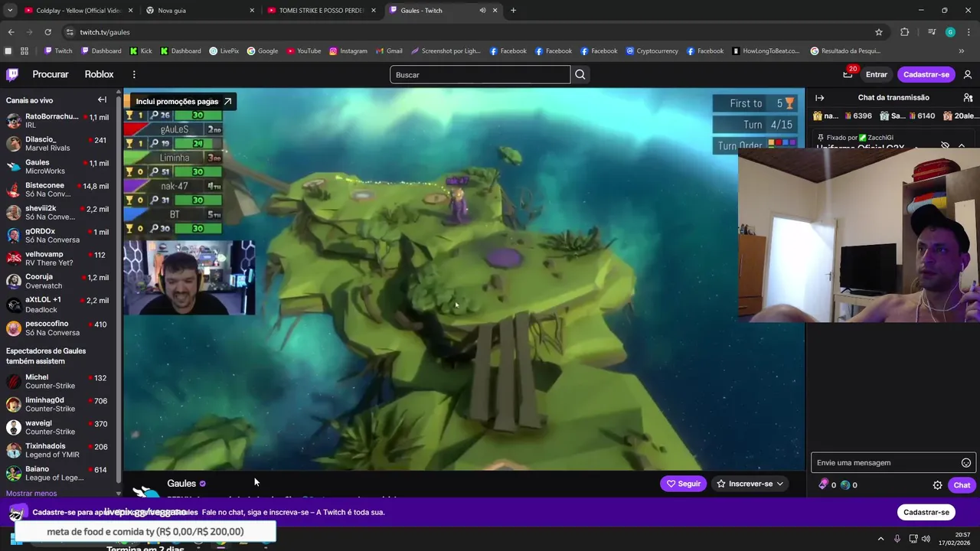Open the Twitch home logo

click(12, 74)
